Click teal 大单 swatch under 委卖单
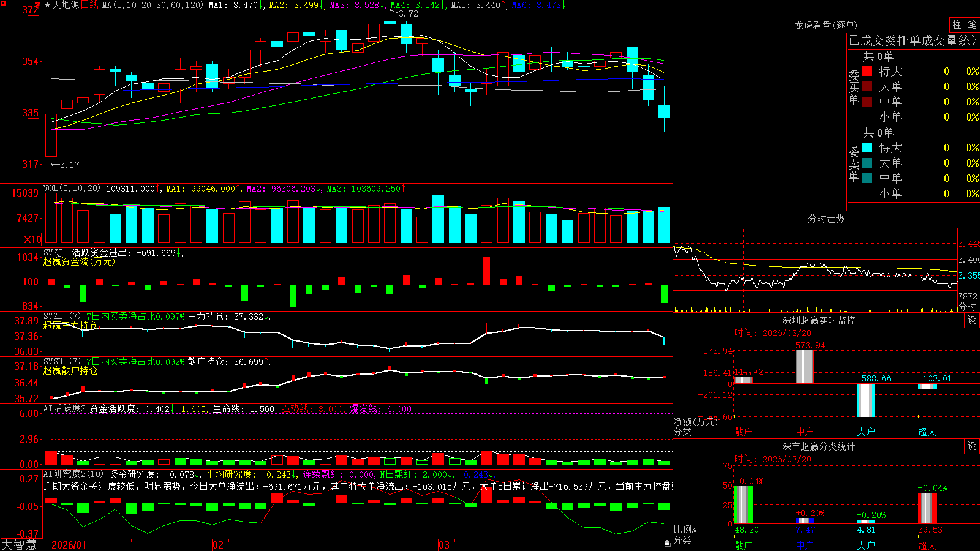 pos(867,163)
